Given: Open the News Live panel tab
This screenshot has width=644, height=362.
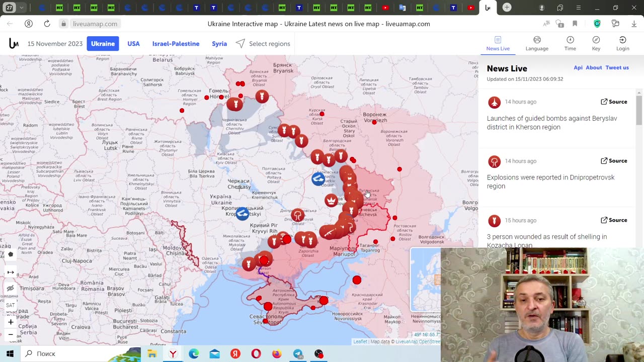Looking at the screenshot, I should point(498,44).
